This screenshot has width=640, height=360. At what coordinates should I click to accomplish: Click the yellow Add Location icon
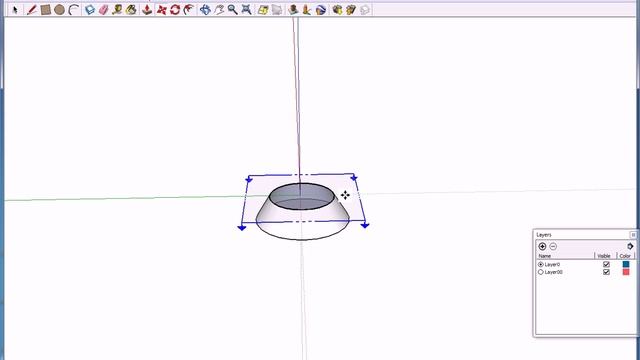point(263,9)
